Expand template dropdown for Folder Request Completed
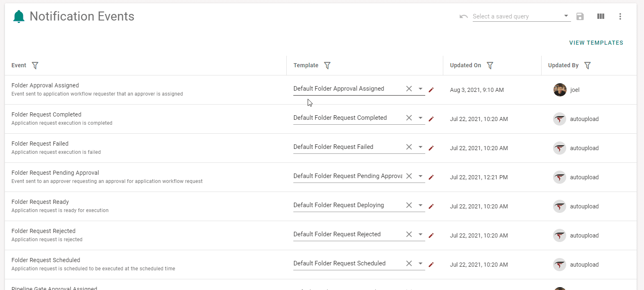 point(420,118)
